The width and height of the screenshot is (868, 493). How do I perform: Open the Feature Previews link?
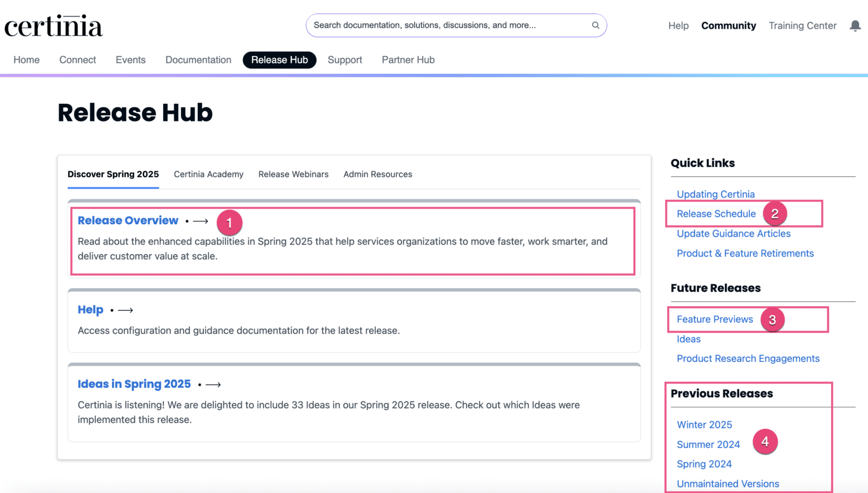715,320
